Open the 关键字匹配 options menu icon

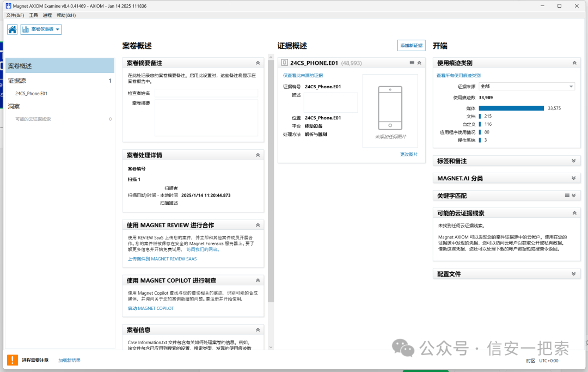(567, 196)
